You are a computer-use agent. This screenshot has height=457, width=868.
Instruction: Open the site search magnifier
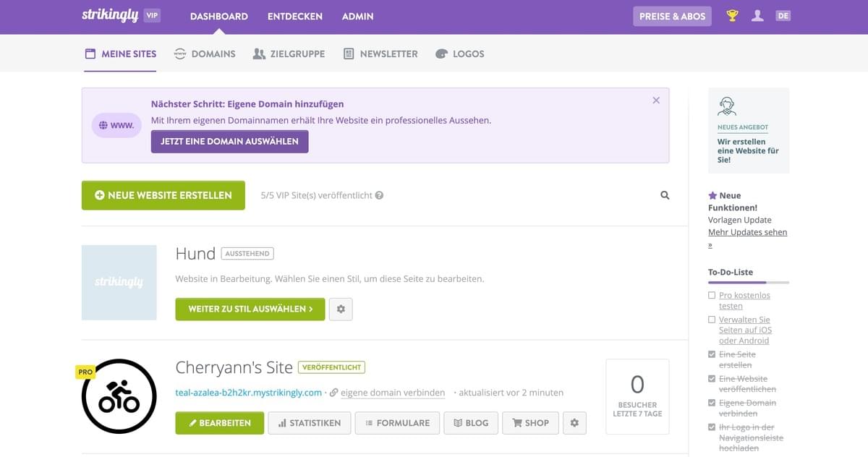pos(665,195)
